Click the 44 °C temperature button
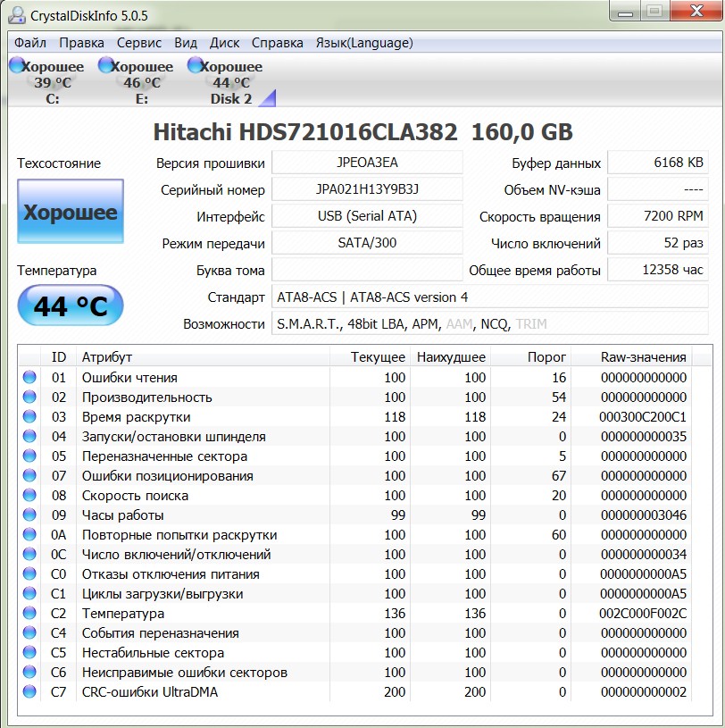 click(71, 305)
